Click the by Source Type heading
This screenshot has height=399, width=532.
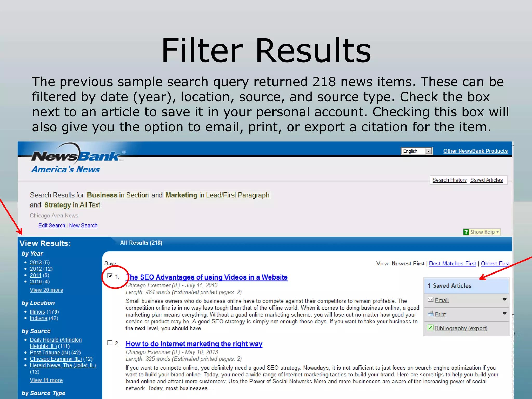point(43,393)
